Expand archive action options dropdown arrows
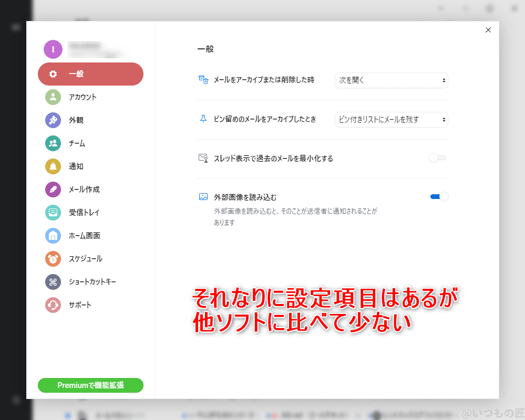Viewport: 525px width, 420px height. pos(444,80)
